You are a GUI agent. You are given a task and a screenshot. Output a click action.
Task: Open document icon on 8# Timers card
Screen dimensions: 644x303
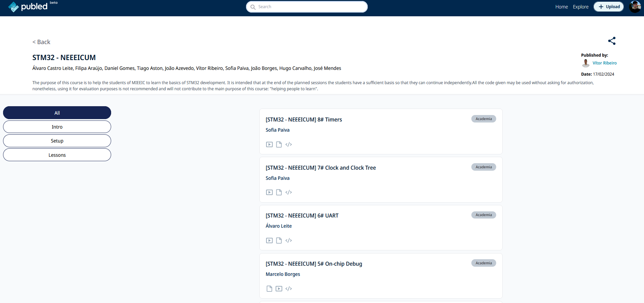(279, 145)
